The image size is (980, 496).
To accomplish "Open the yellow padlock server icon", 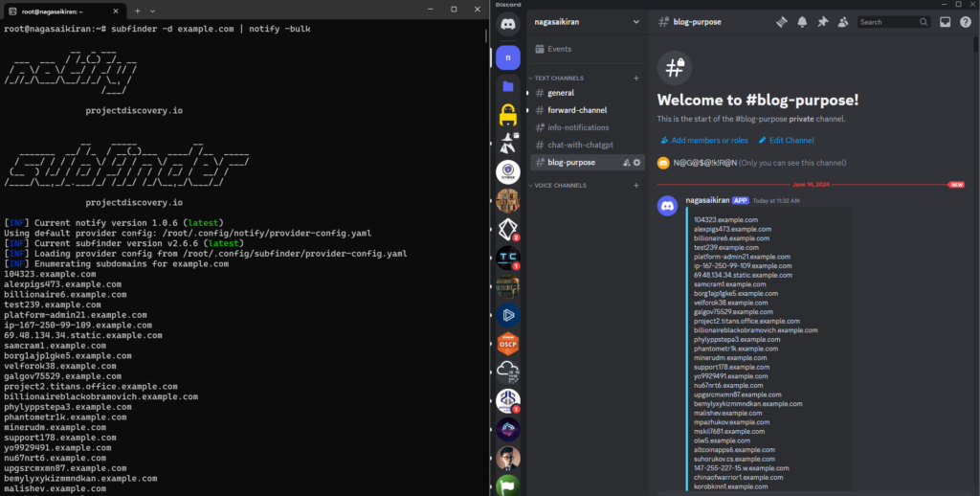I will tap(507, 115).
